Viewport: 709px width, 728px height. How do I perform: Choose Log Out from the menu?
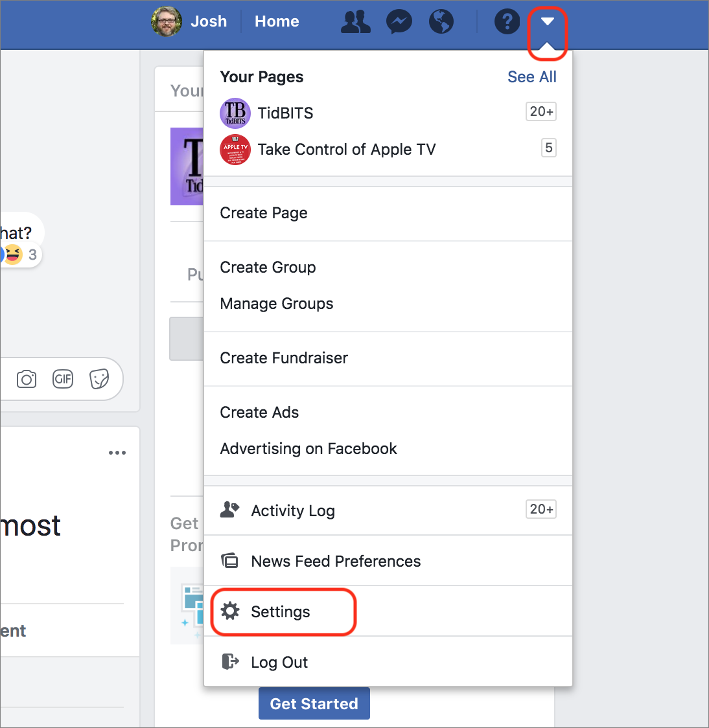[x=388, y=662]
